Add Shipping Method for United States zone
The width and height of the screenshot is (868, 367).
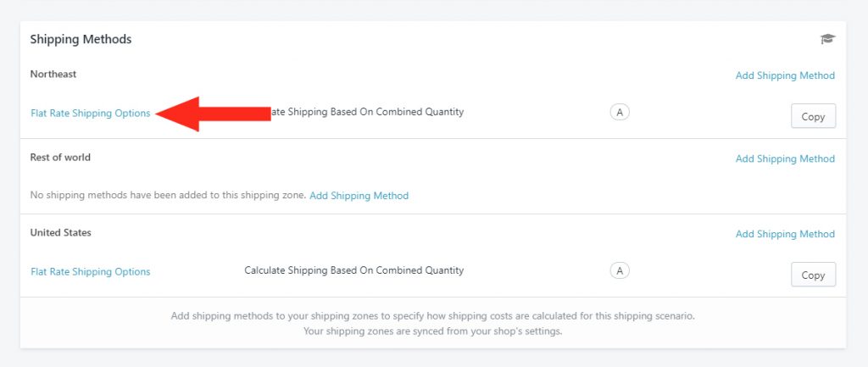[x=785, y=234]
